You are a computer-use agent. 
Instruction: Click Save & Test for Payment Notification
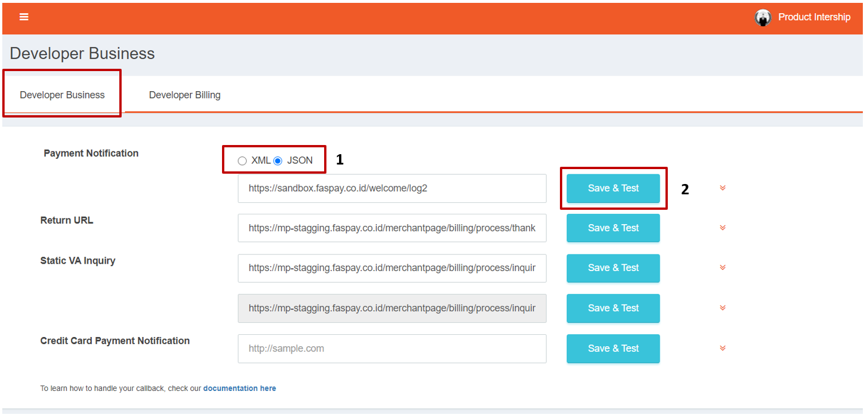(x=613, y=188)
